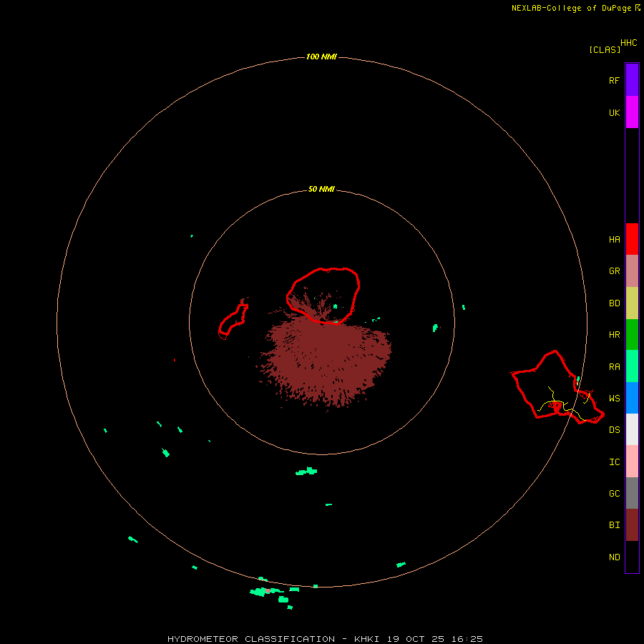Click the 16:25 timestamp in the title
This screenshot has width=644, height=644.
click(468, 639)
